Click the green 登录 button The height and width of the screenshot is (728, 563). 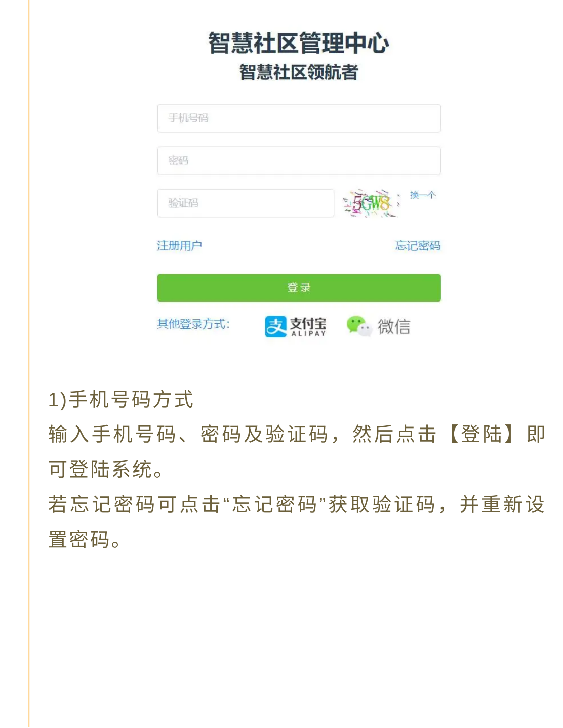[x=299, y=288]
